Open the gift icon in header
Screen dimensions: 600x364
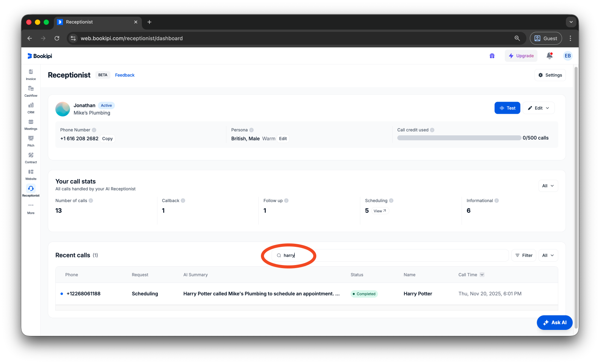tap(492, 56)
